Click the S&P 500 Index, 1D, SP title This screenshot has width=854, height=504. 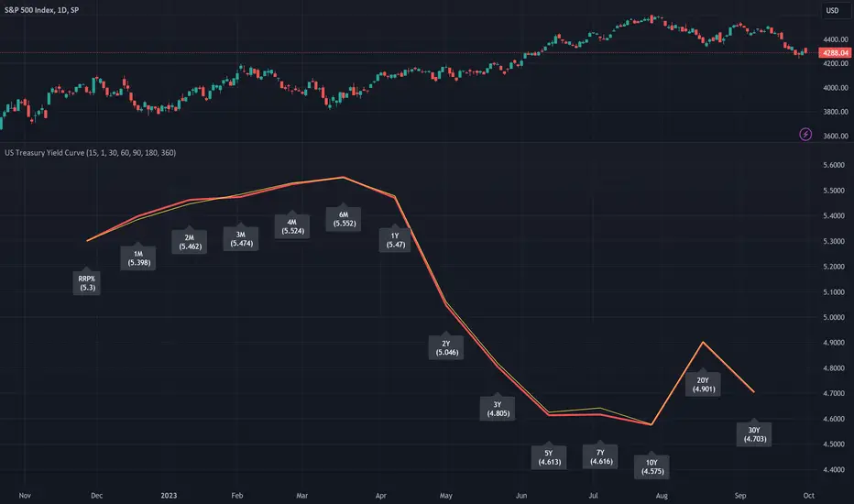pyautogui.click(x=41, y=10)
